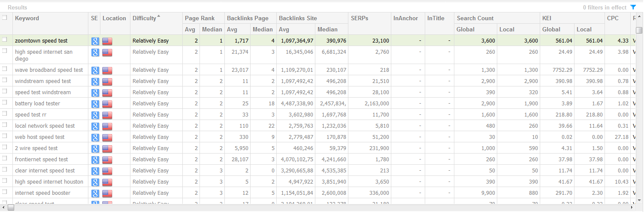Click the horizontal scrollbar left arrow

click(x=3, y=208)
